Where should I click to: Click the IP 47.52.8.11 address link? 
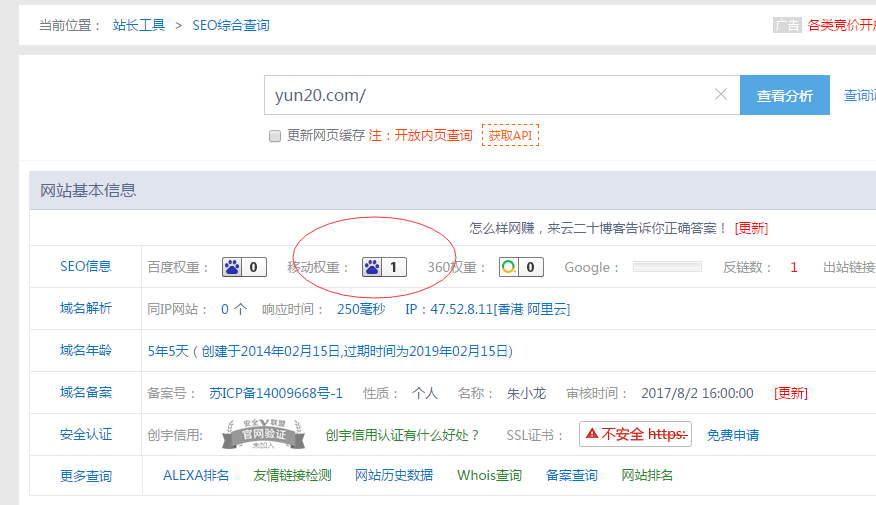487,309
